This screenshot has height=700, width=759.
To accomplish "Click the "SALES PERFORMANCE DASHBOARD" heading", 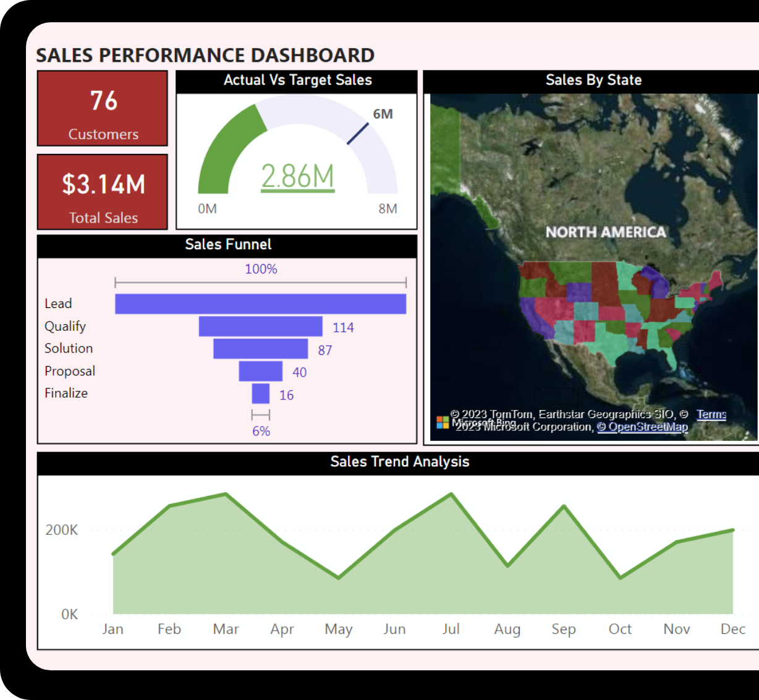I will [x=205, y=56].
